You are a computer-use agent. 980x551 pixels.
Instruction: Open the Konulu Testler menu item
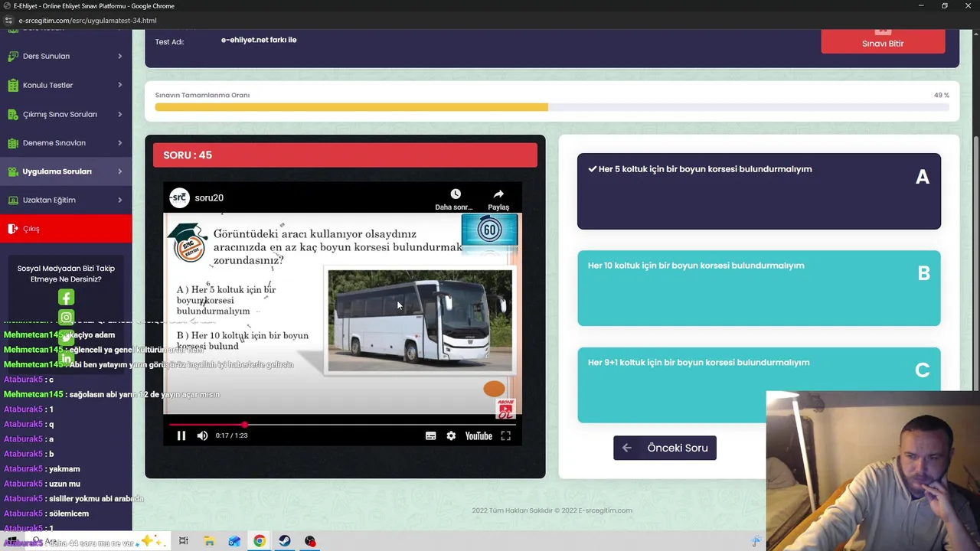(66, 85)
